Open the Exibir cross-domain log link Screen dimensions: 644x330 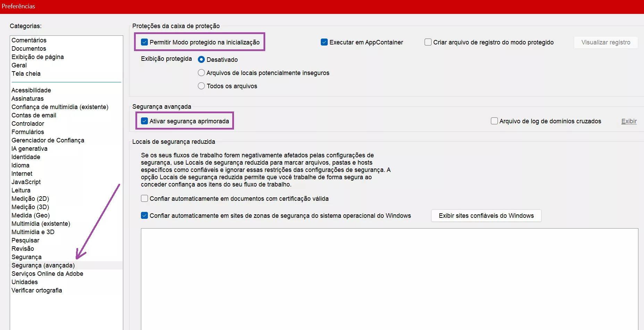coord(629,121)
